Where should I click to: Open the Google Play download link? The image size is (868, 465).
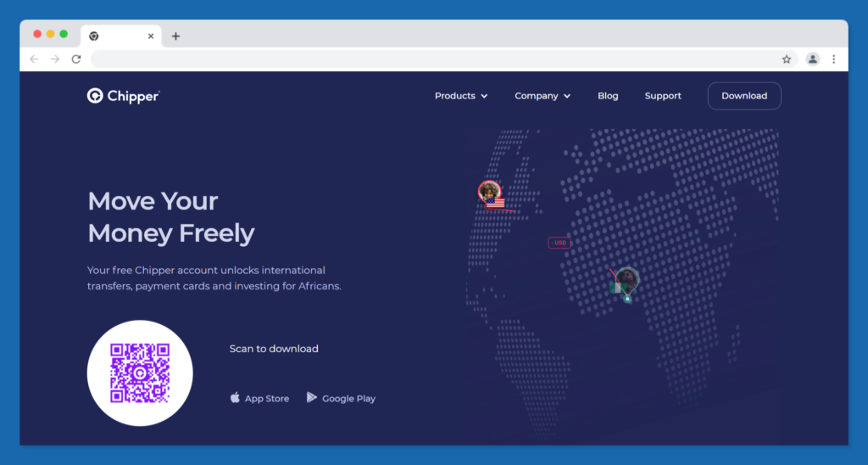pos(341,398)
